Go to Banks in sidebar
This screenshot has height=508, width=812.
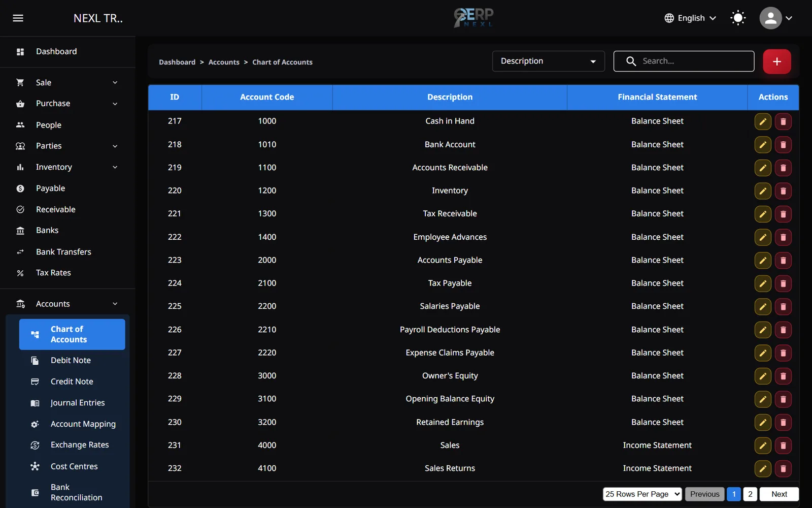click(x=67, y=231)
